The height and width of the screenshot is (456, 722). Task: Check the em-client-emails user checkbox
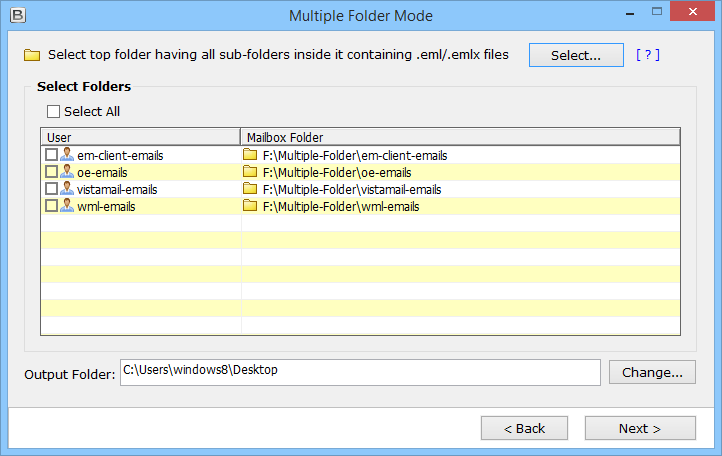click(x=52, y=154)
